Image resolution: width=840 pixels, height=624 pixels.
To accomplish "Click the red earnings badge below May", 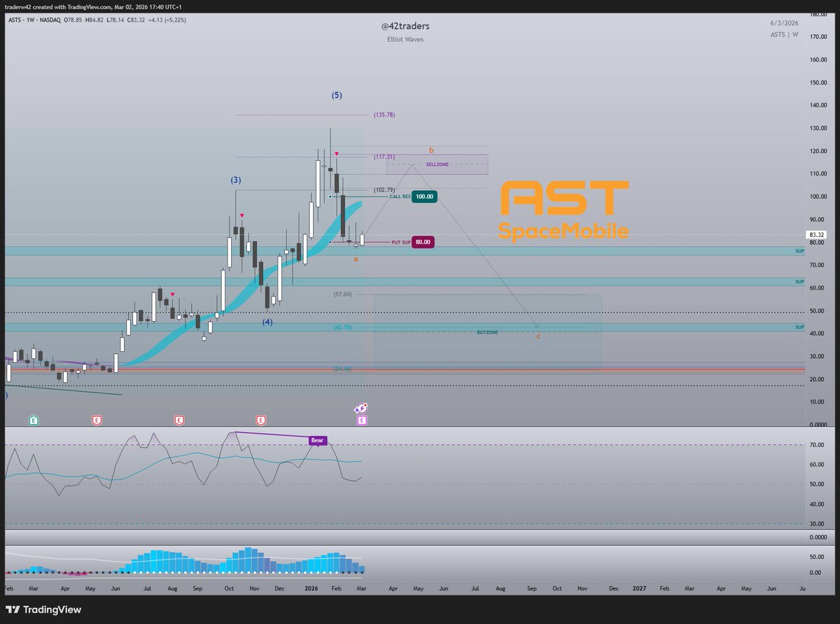I will tap(95, 420).
